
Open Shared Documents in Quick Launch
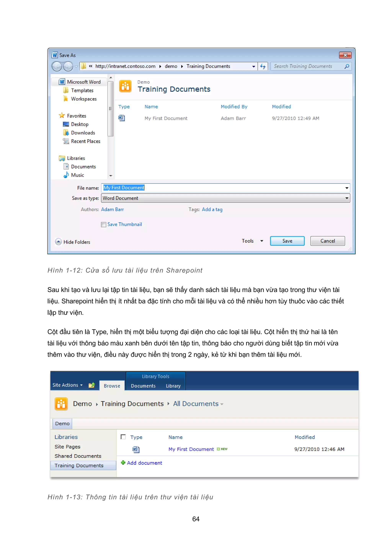pyautogui.click(x=78, y=456)
